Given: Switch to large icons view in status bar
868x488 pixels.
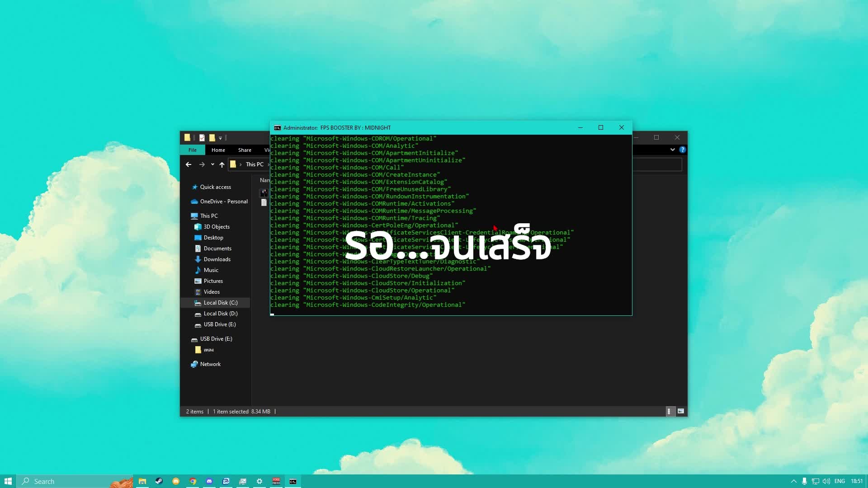Looking at the screenshot, I should coord(681,411).
